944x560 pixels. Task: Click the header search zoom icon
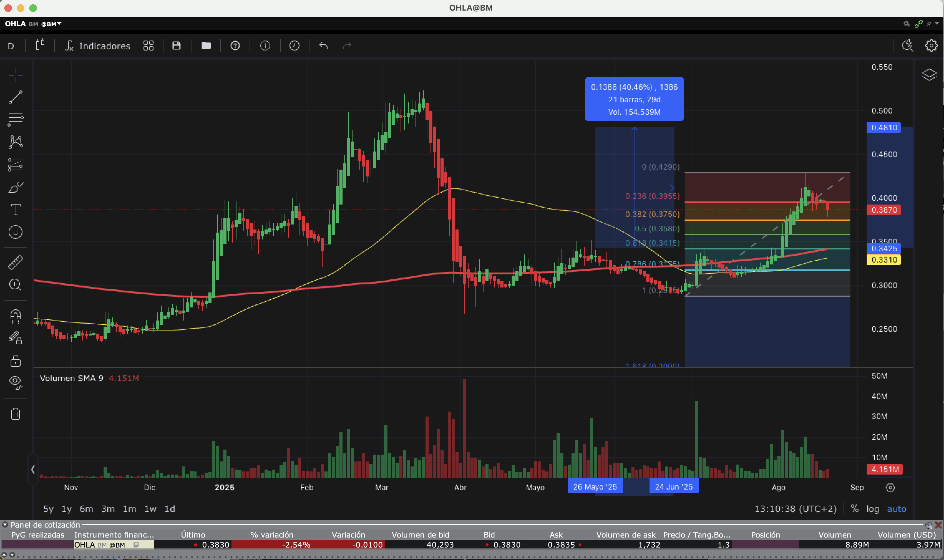tap(906, 24)
